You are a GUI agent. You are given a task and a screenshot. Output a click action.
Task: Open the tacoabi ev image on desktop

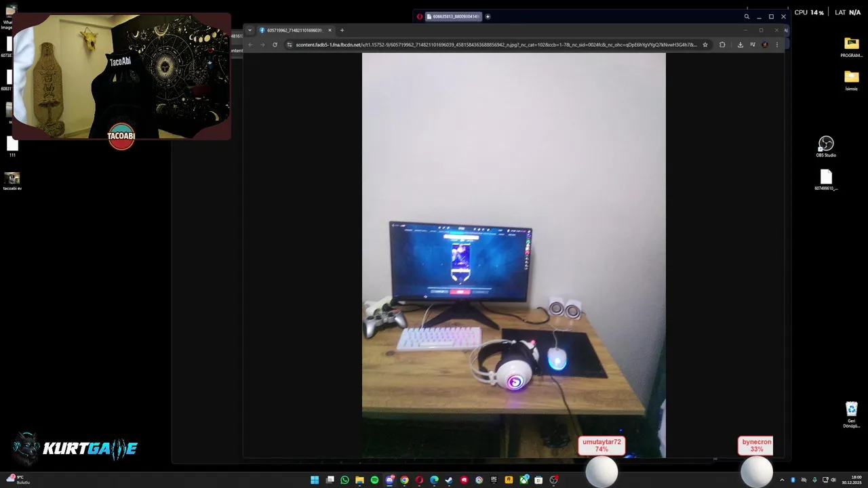click(x=12, y=180)
